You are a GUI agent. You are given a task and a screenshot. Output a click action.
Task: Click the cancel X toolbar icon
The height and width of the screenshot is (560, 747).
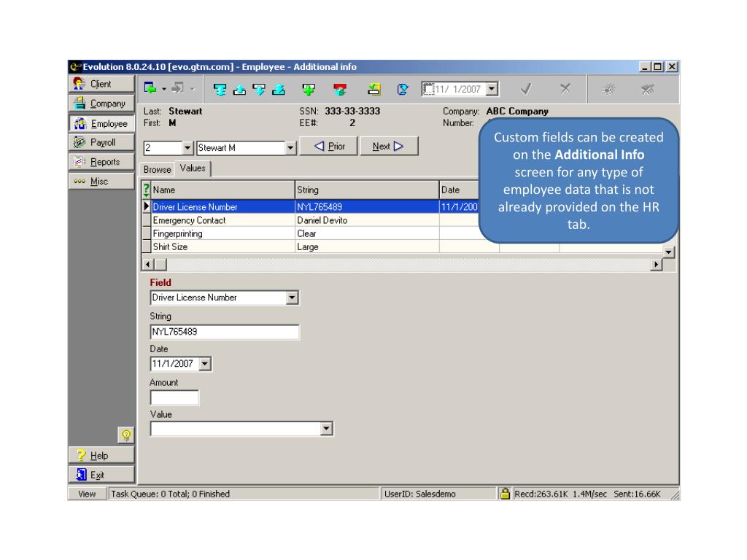(x=565, y=88)
